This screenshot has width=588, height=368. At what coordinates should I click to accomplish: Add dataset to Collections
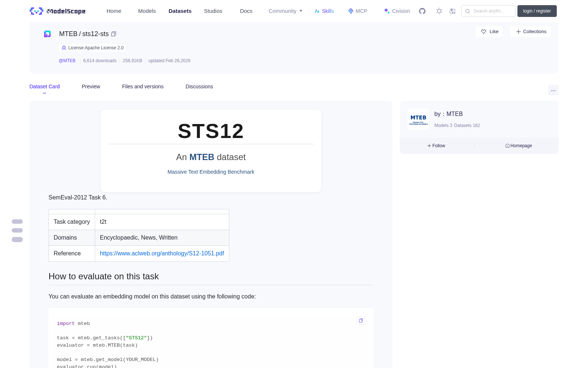coord(531,32)
